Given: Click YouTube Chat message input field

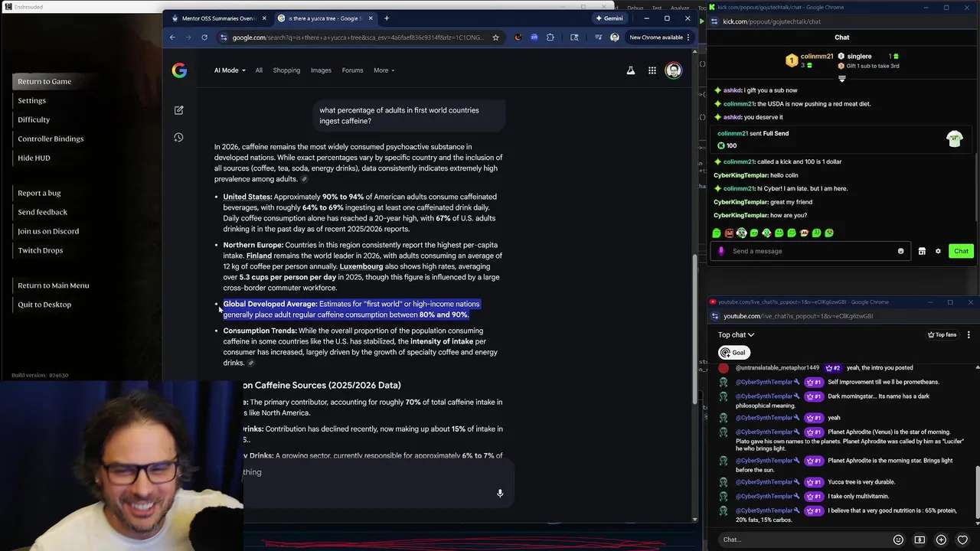Looking at the screenshot, I should pyautogui.click(x=804, y=540).
